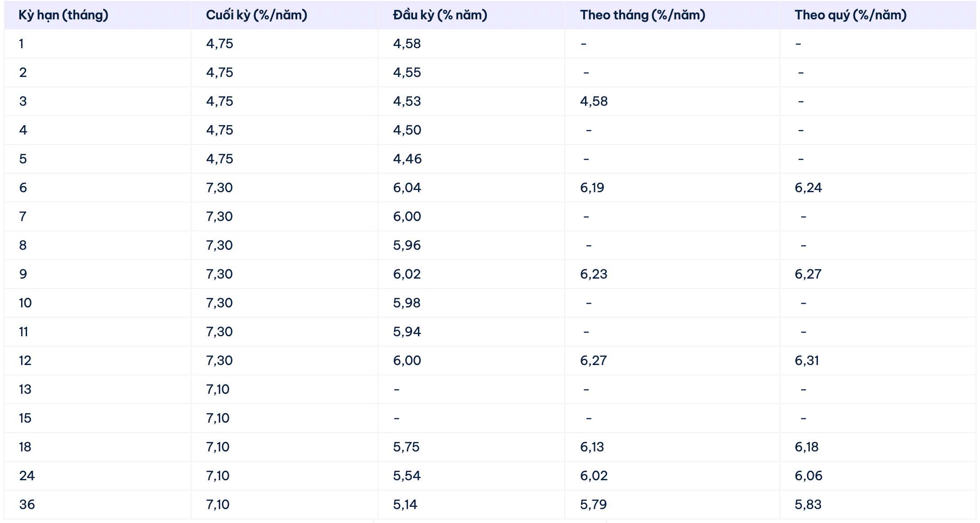980x523 pixels.
Task: Click the 4,58 monthly rate in the 3-month row
Action: pos(594,102)
